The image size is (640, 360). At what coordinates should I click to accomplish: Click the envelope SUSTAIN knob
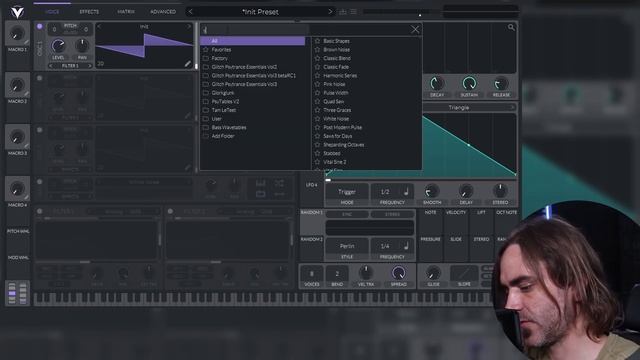(469, 83)
